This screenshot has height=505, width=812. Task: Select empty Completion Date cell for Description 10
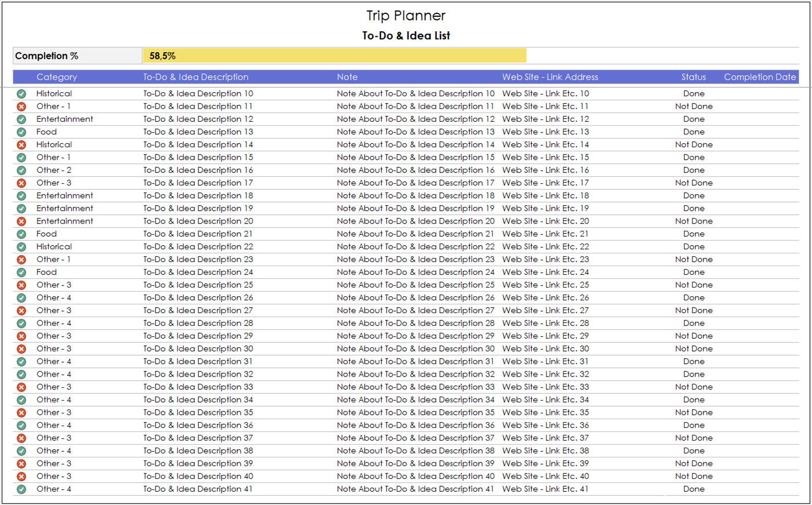point(759,94)
